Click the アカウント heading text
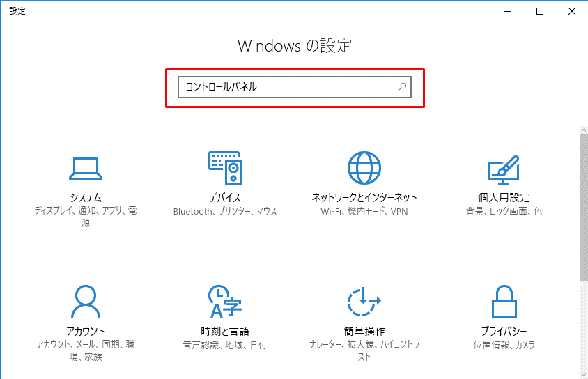Viewport: 588px width, 379px height. pos(86,331)
